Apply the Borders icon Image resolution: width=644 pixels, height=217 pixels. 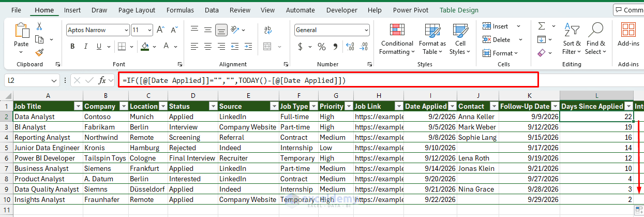coord(122,47)
